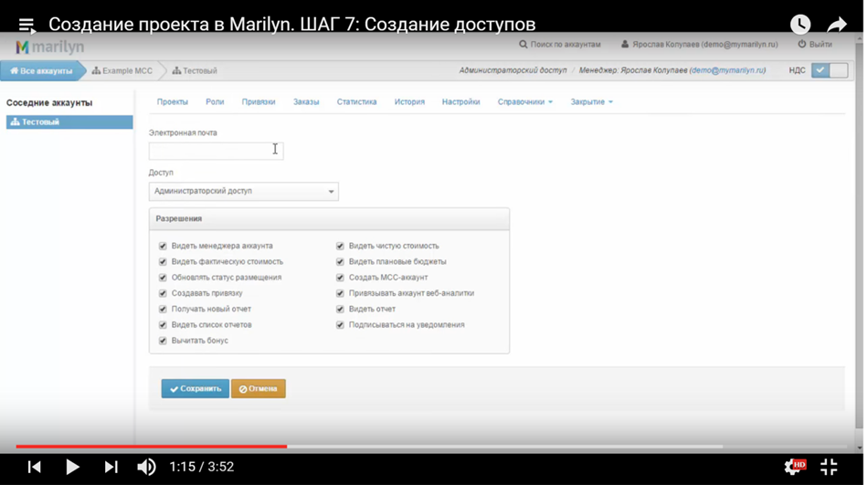
Task: Skip to the previous video
Action: point(35,467)
